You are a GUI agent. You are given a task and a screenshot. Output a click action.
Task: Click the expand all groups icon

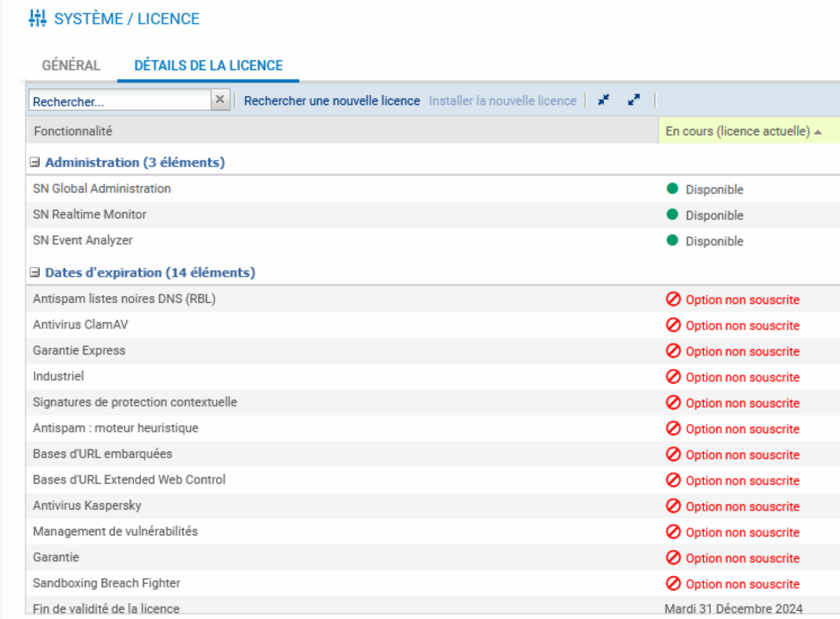click(x=634, y=100)
